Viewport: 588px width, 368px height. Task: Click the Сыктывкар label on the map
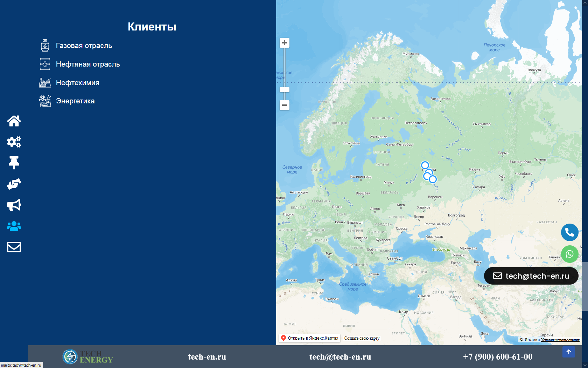(482, 124)
